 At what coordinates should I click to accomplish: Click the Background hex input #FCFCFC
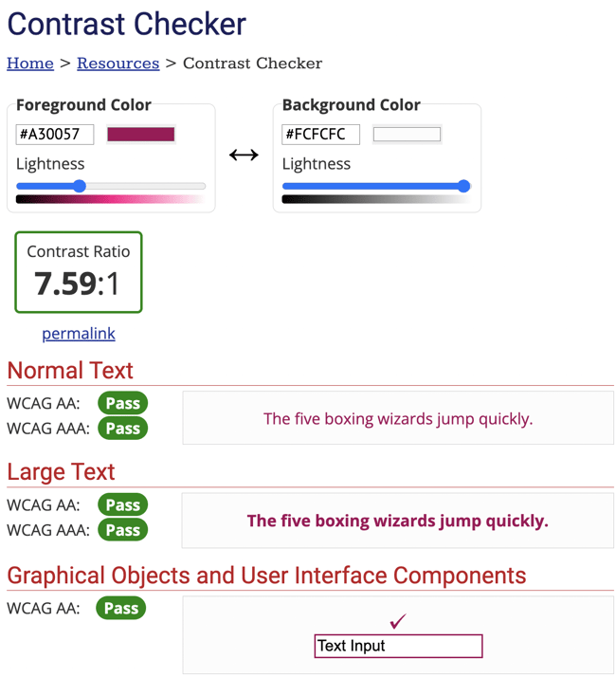[x=320, y=135]
